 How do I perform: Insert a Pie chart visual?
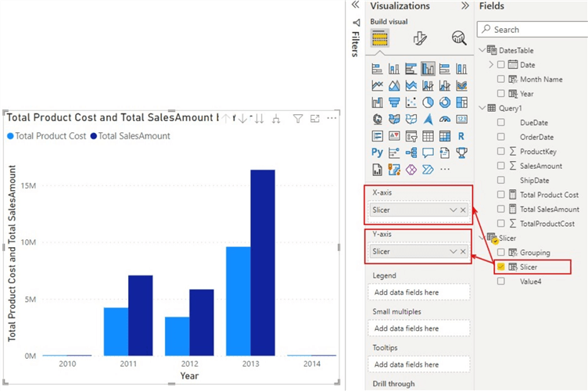pyautogui.click(x=428, y=102)
